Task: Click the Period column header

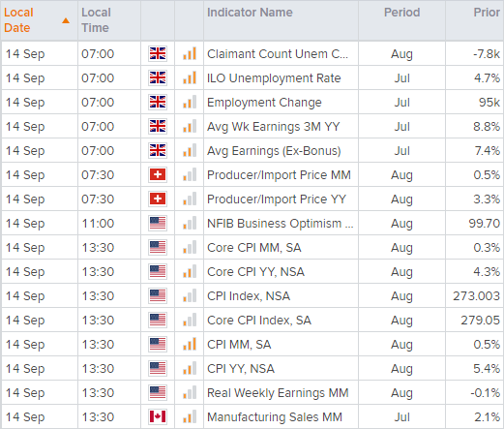Action: tap(401, 13)
